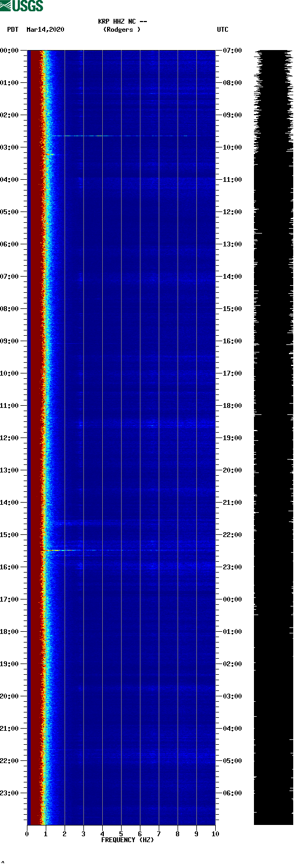Click the frequency axis tick label '10'
297x868 pixels.
point(215,834)
